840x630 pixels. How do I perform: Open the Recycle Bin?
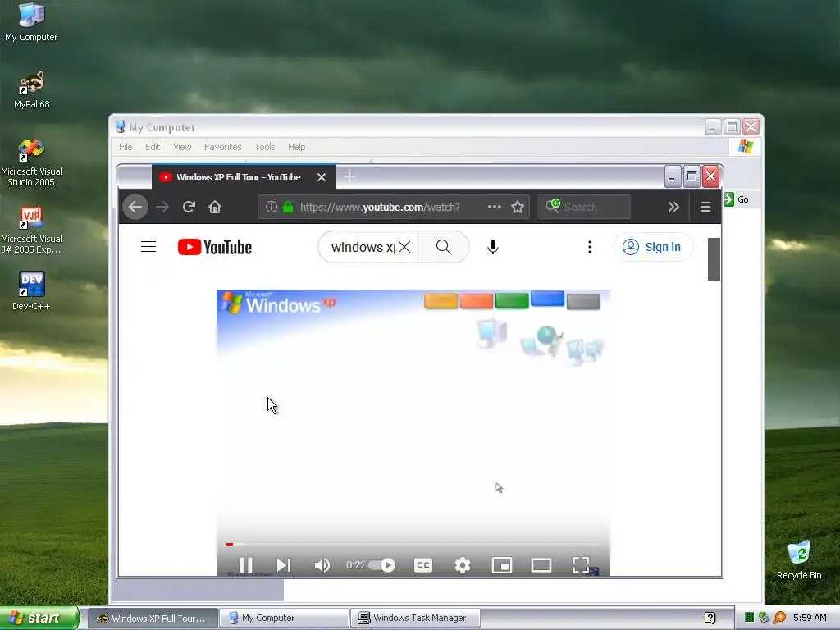pyautogui.click(x=799, y=559)
